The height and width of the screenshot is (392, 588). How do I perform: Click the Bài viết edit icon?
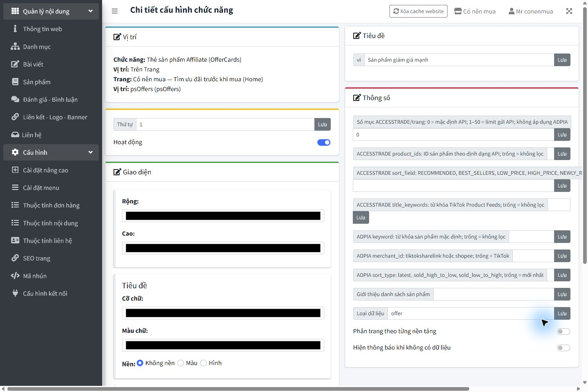click(15, 64)
